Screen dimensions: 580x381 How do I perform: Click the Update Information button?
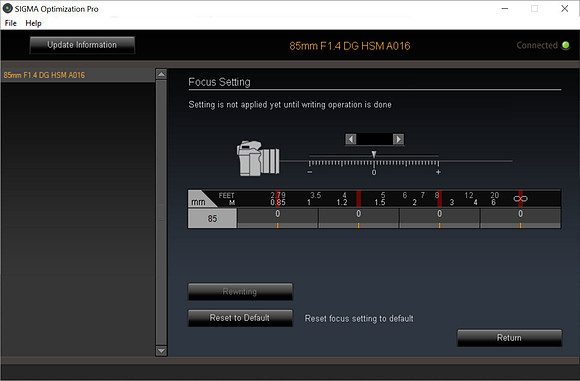[x=82, y=45]
